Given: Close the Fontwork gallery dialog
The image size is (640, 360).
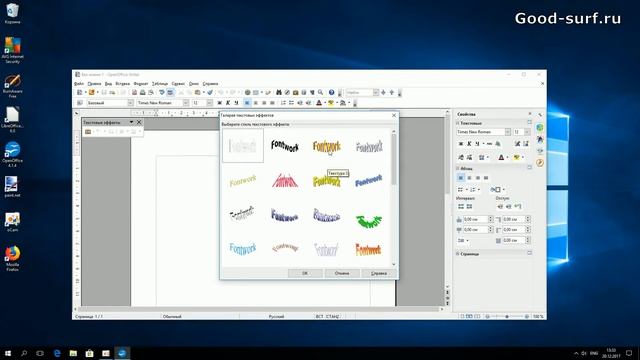Looking at the screenshot, I should pyautogui.click(x=394, y=116).
